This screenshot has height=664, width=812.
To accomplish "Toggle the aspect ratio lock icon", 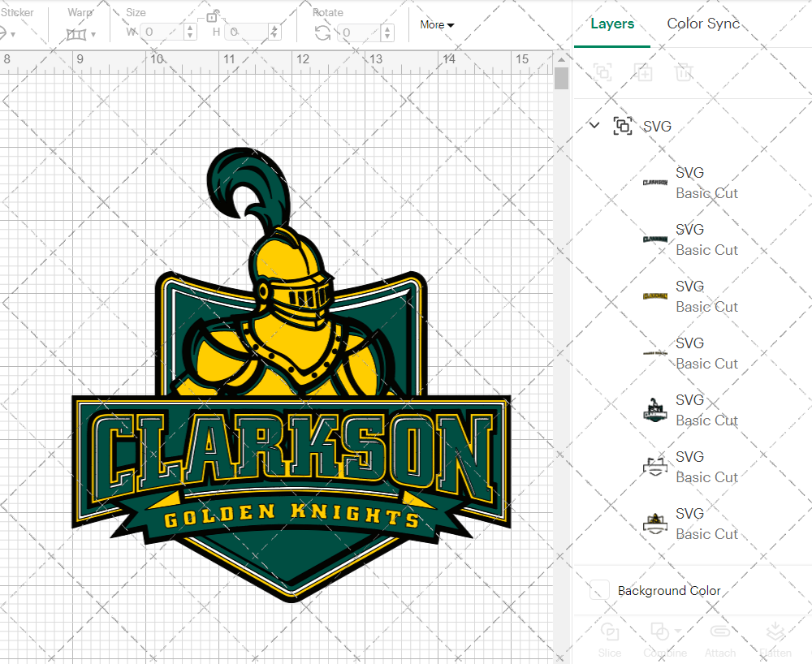I will (x=212, y=16).
